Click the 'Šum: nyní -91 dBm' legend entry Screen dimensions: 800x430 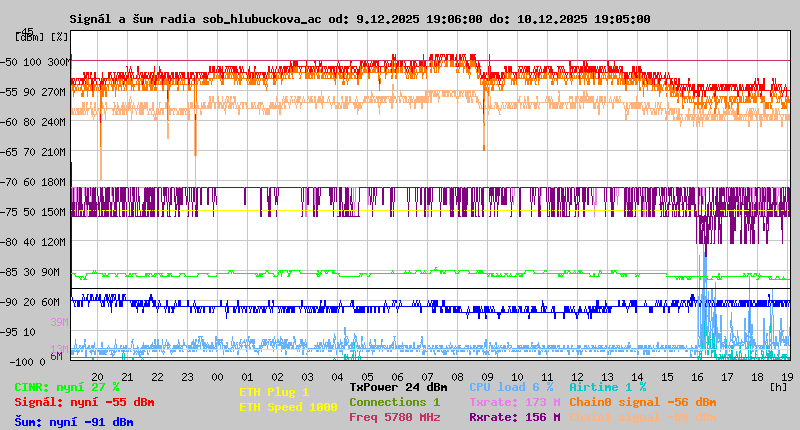[74, 422]
